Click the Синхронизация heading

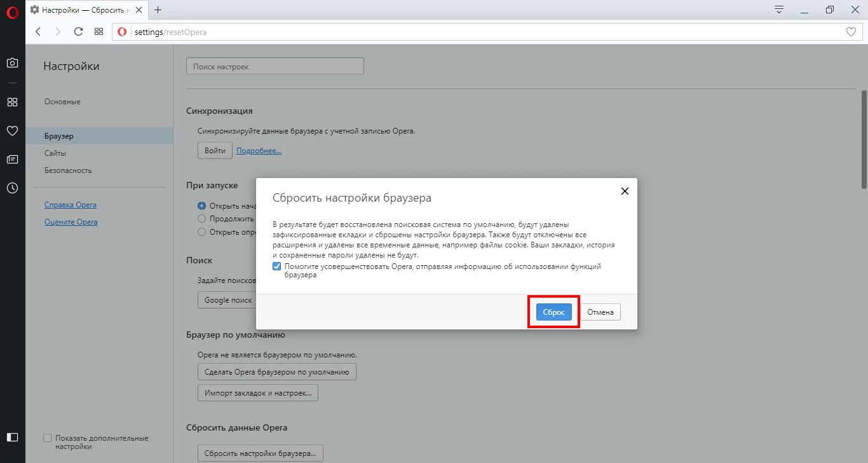click(219, 111)
